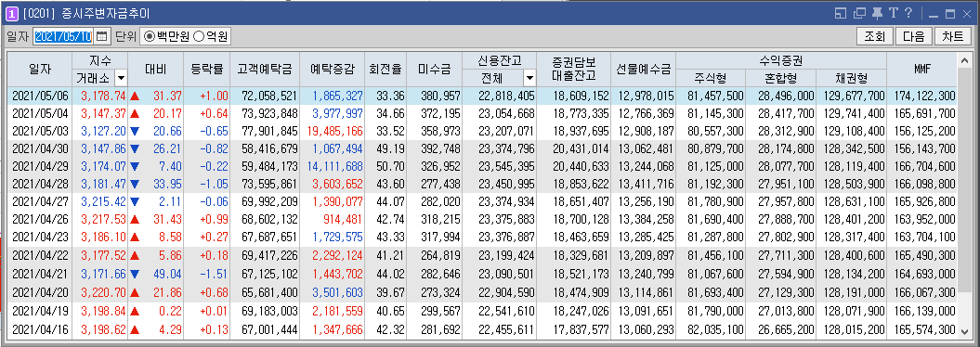Click the 수익증권 group header
980x347 pixels.
click(781, 60)
